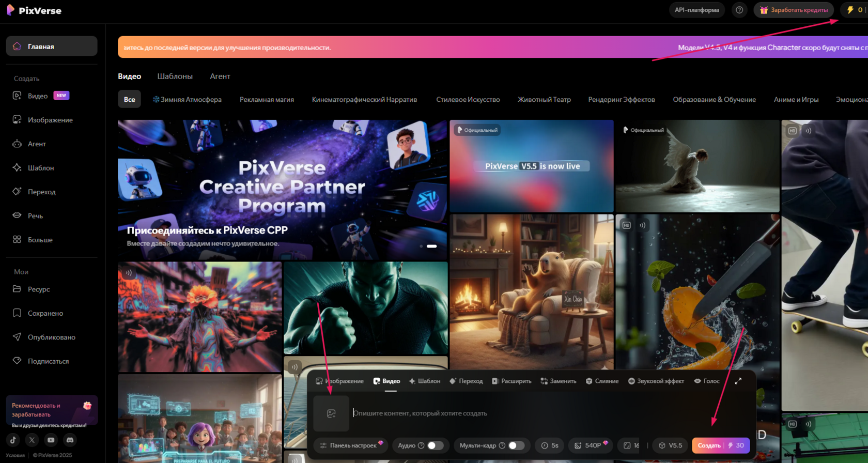Open the Discord icon in the sidebar footer

pyautogui.click(x=70, y=440)
